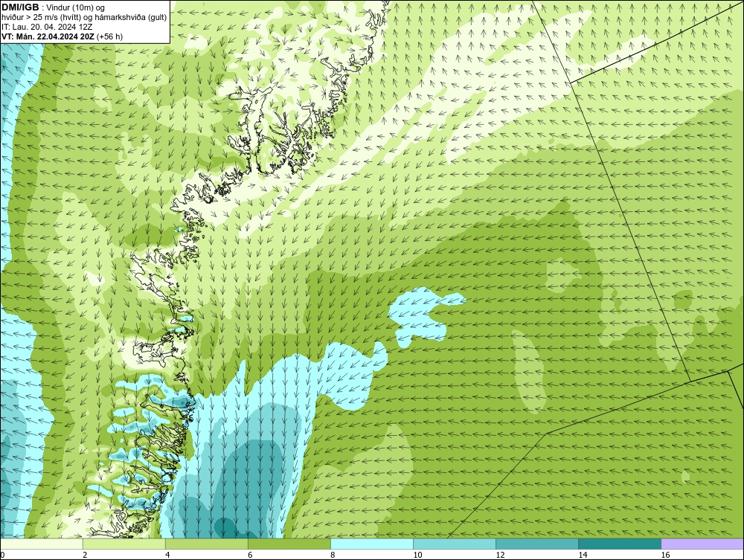Click the 4–6 m/s green legend swatch
Screen dimensions: 744x560
click(207, 544)
